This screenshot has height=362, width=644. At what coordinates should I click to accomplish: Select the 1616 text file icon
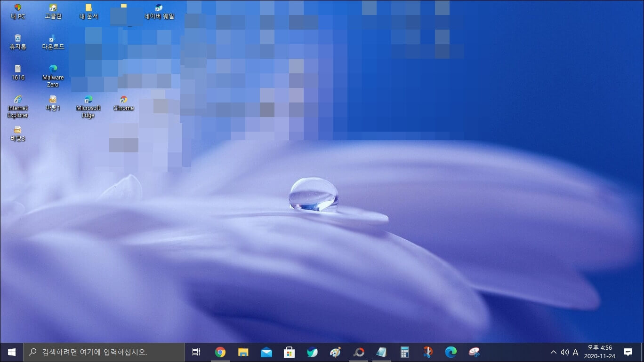pos(18,73)
